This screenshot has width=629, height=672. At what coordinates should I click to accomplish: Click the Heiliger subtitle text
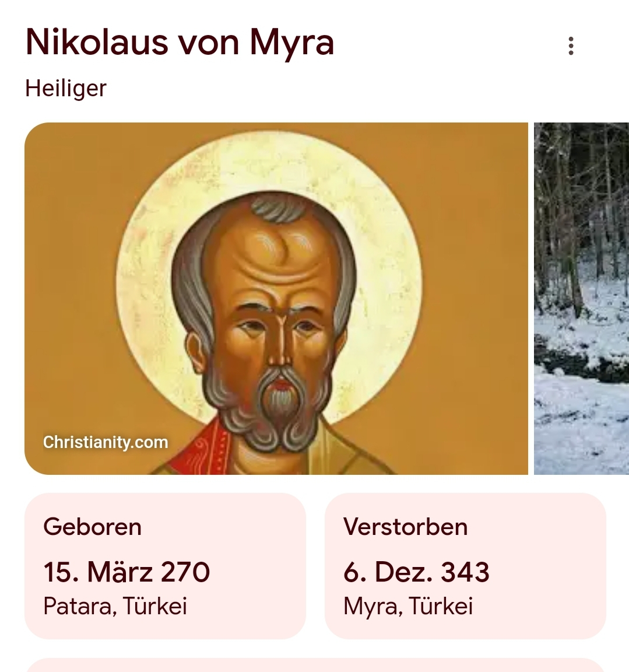(x=66, y=89)
